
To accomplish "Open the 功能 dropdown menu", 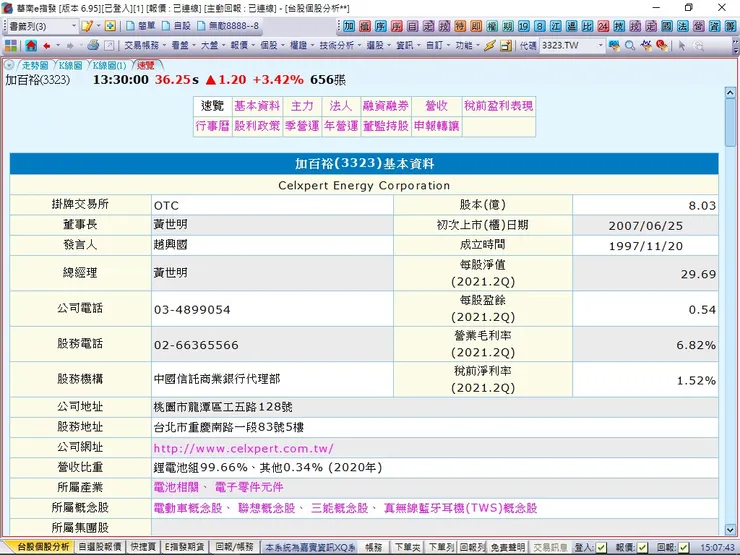I will (x=467, y=46).
